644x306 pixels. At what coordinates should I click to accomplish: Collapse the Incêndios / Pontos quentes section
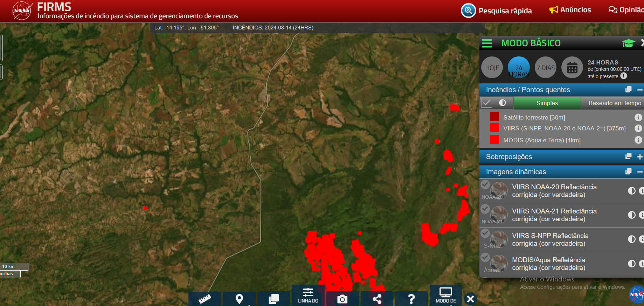pyautogui.click(x=639, y=90)
